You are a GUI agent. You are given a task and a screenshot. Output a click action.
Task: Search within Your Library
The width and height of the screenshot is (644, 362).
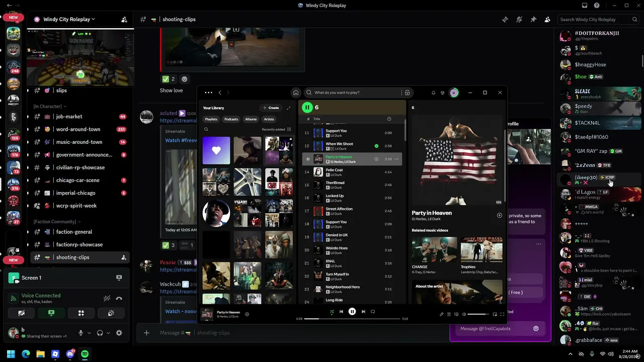(x=206, y=129)
